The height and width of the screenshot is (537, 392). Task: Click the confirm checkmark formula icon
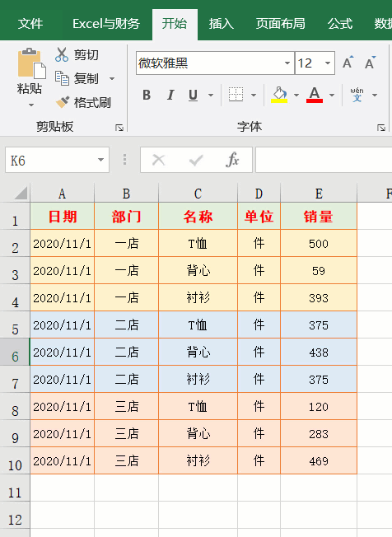point(196,160)
